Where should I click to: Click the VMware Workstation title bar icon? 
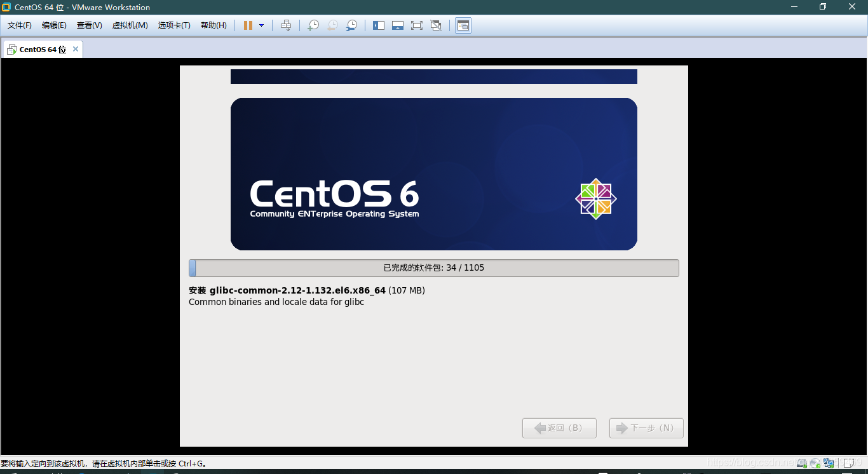[7, 7]
